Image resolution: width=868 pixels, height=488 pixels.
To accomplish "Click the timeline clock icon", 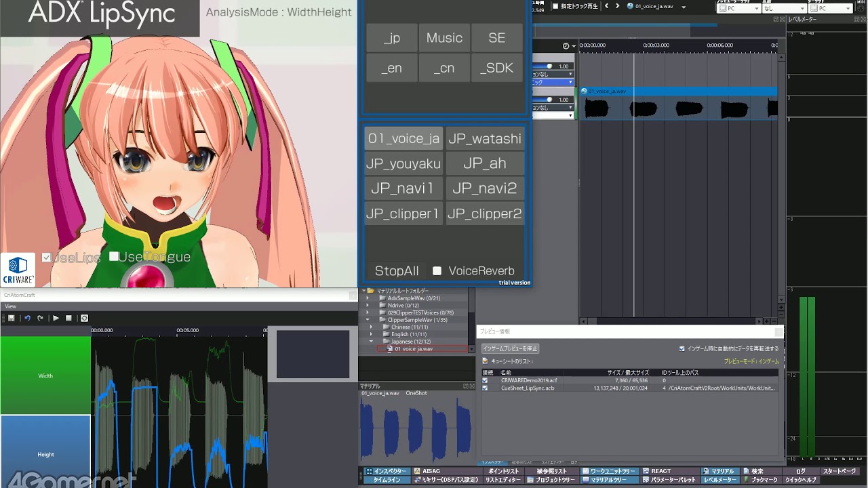I will coord(566,45).
